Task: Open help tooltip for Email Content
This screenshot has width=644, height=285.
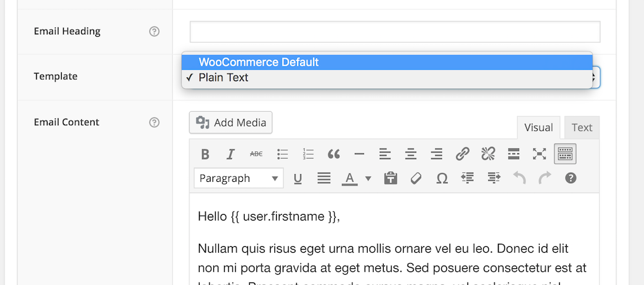Action: pos(154,122)
